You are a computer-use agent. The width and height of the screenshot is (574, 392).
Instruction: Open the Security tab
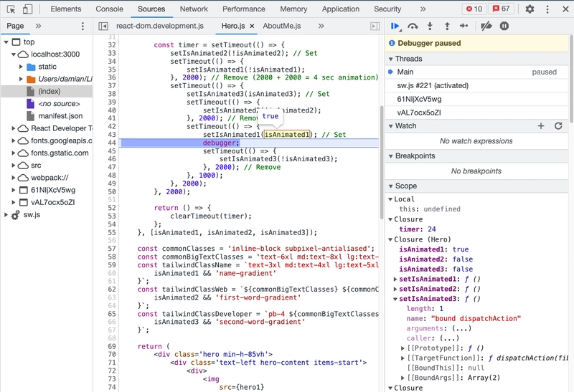(x=387, y=9)
